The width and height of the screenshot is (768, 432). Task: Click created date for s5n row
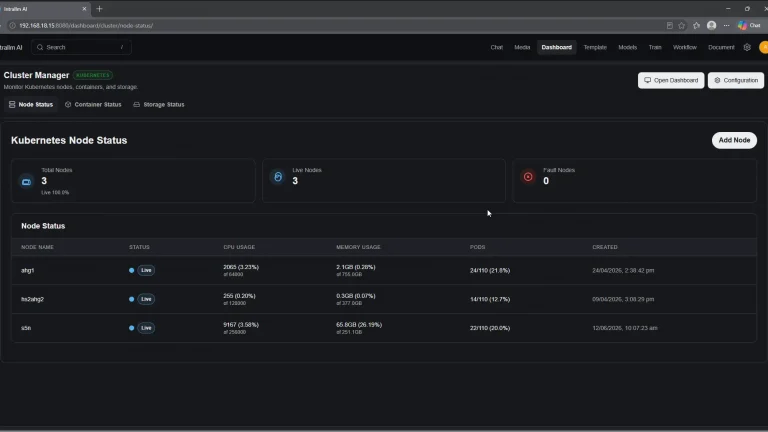(x=624, y=328)
